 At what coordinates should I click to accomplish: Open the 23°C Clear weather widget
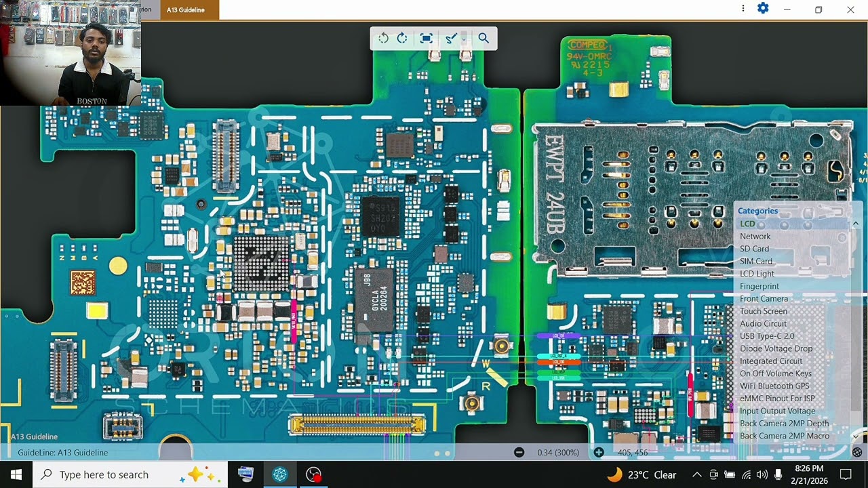(641, 474)
